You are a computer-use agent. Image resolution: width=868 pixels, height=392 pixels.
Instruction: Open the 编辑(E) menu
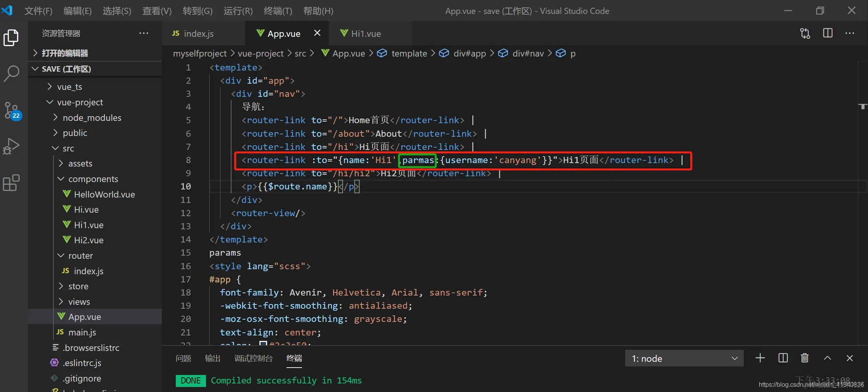(77, 11)
